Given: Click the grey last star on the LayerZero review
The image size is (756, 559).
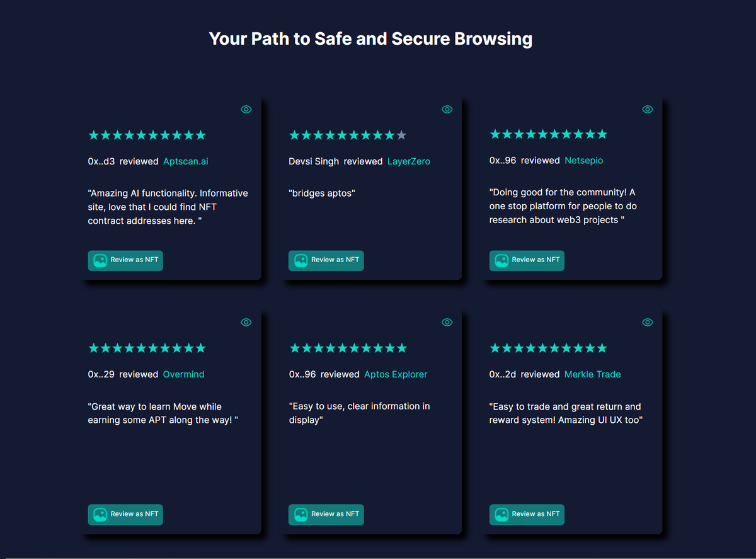Looking at the screenshot, I should (x=401, y=135).
